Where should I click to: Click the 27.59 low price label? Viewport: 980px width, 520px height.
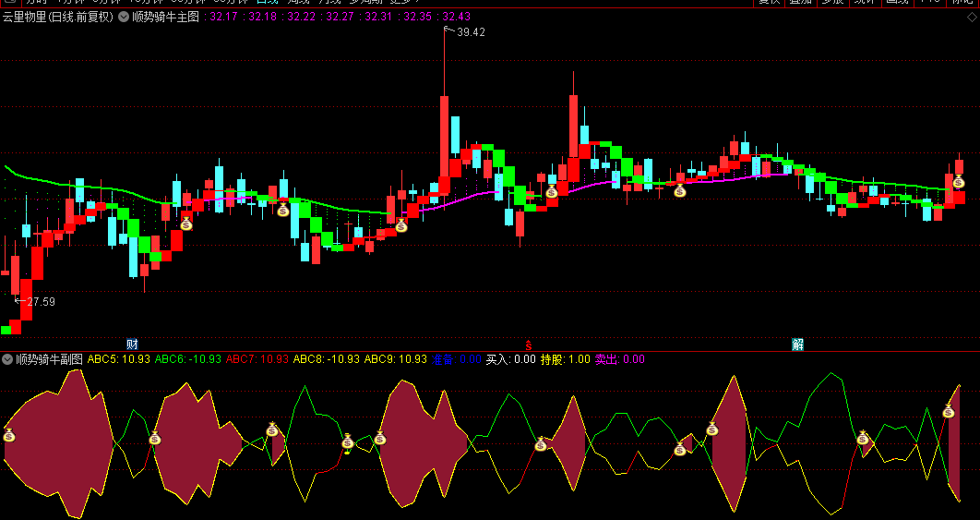(41, 301)
